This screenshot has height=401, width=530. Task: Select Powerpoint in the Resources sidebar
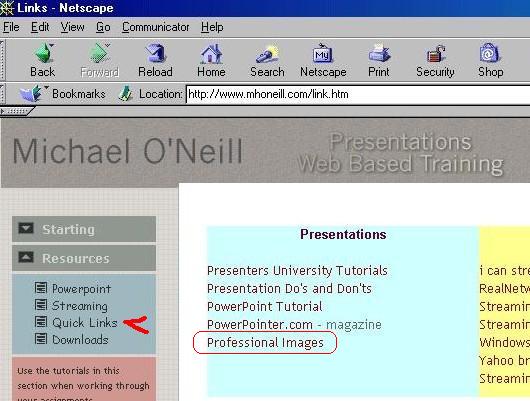point(81,289)
